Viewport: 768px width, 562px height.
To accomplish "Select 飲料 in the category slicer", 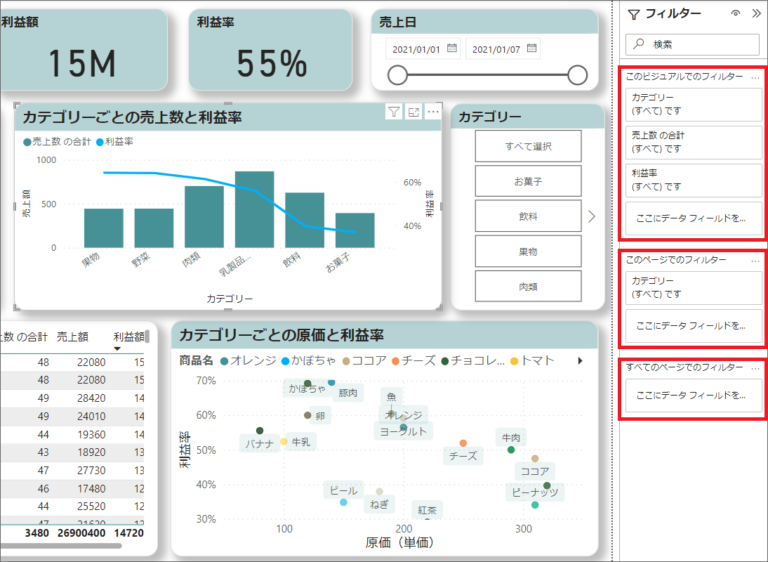I will [528, 216].
